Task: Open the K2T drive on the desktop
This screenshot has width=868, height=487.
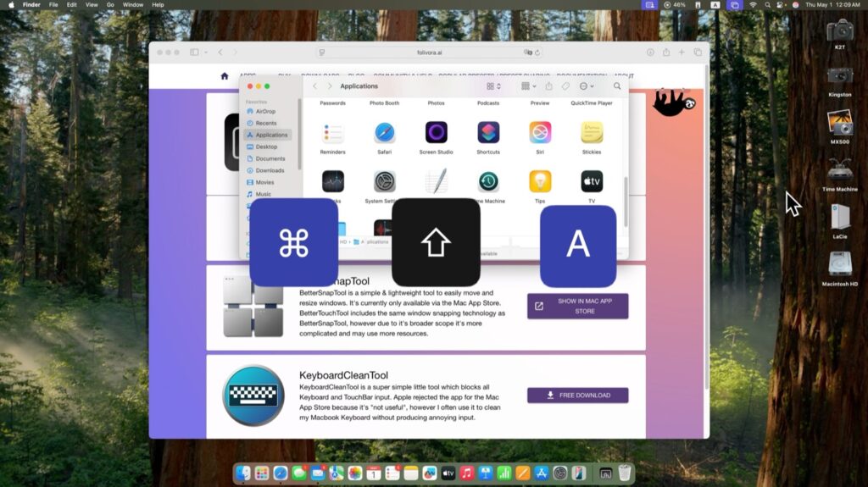Action: coord(840,30)
